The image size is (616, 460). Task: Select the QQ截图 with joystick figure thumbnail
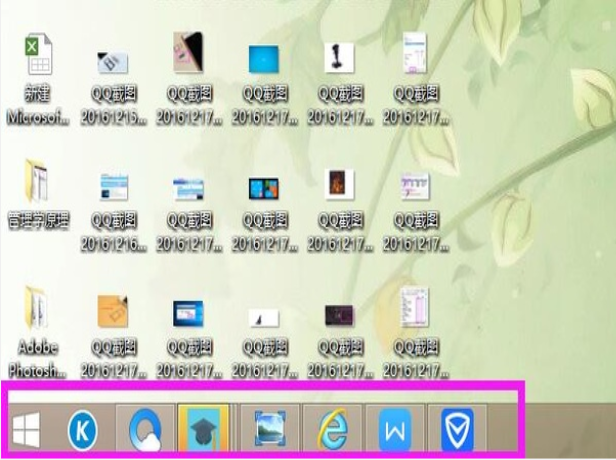[x=339, y=59]
